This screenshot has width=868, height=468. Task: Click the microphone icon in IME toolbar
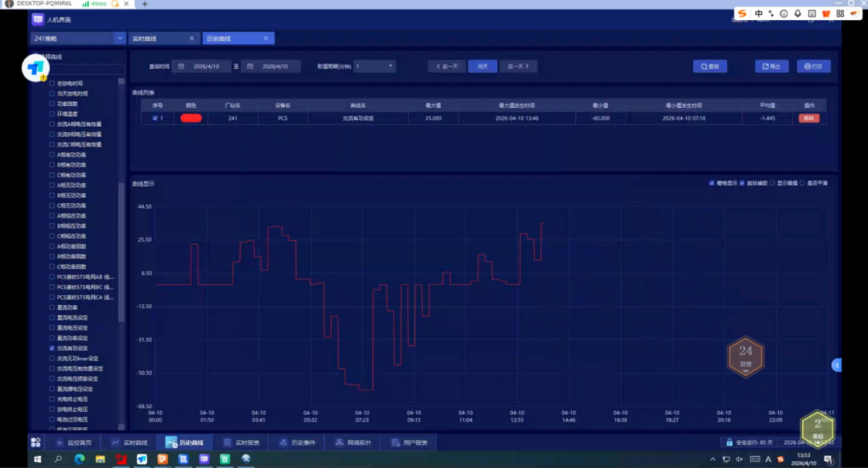click(x=797, y=14)
